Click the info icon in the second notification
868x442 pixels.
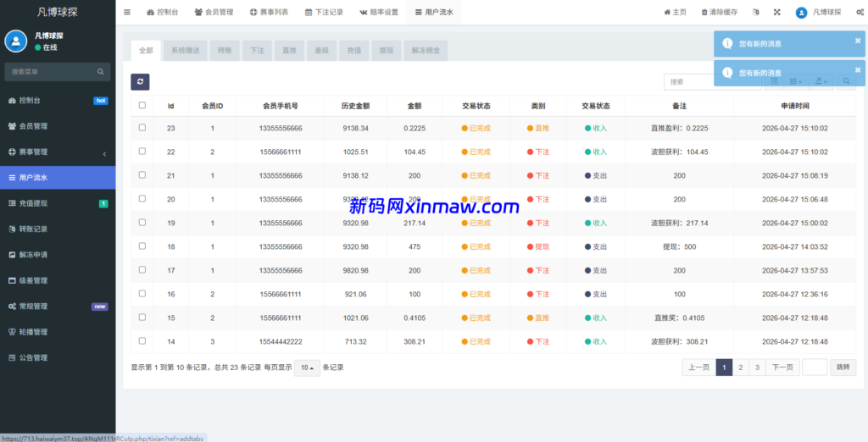tap(727, 73)
